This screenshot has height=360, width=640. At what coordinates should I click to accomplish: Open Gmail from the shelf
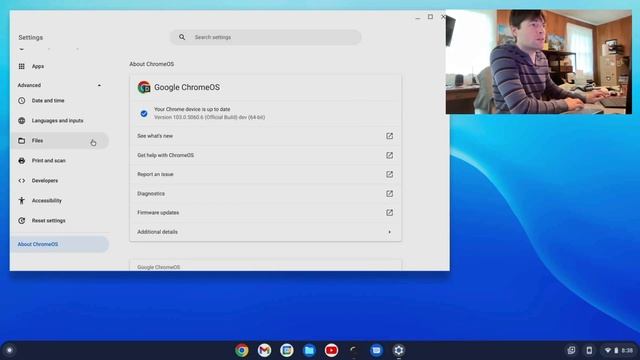(x=264, y=350)
